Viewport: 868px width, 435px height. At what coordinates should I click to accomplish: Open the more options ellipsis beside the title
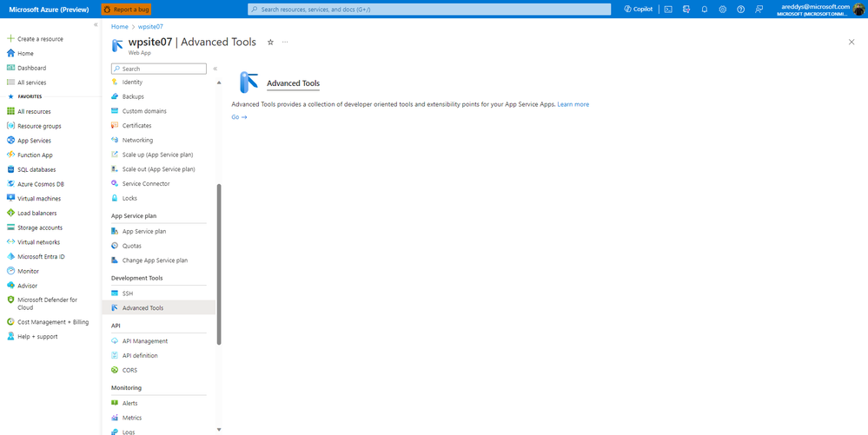pyautogui.click(x=285, y=42)
